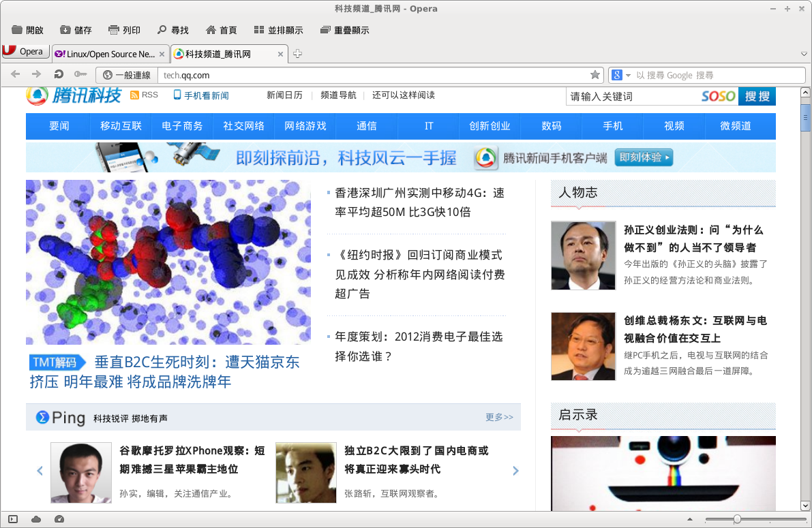This screenshot has width=812, height=528.
Task: Open the 尋找 (Find) tool
Action: [173, 30]
